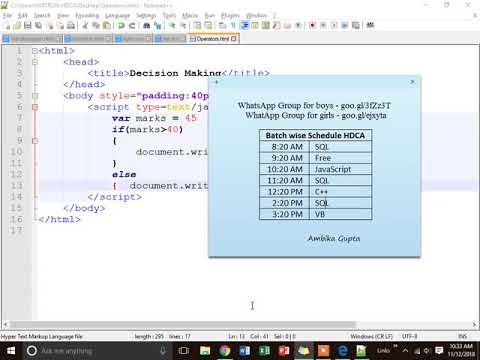480x360 pixels.
Task: Show hidden system tray icons chevron
Action: point(405,350)
